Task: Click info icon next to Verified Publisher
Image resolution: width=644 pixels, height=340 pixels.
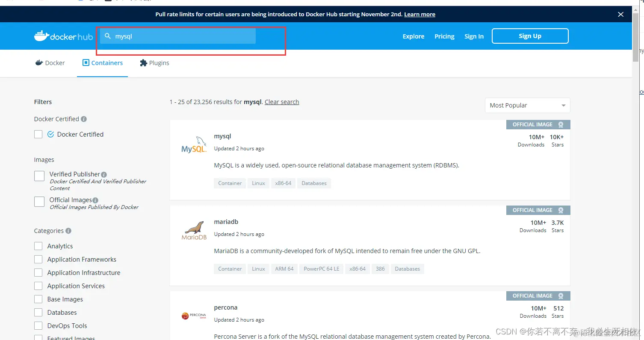Action: tap(104, 174)
